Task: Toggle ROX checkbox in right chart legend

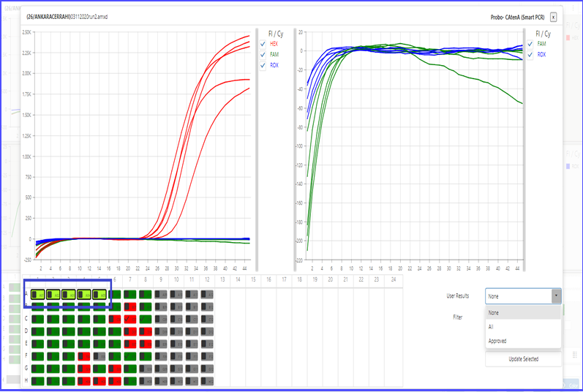Action: (530, 54)
